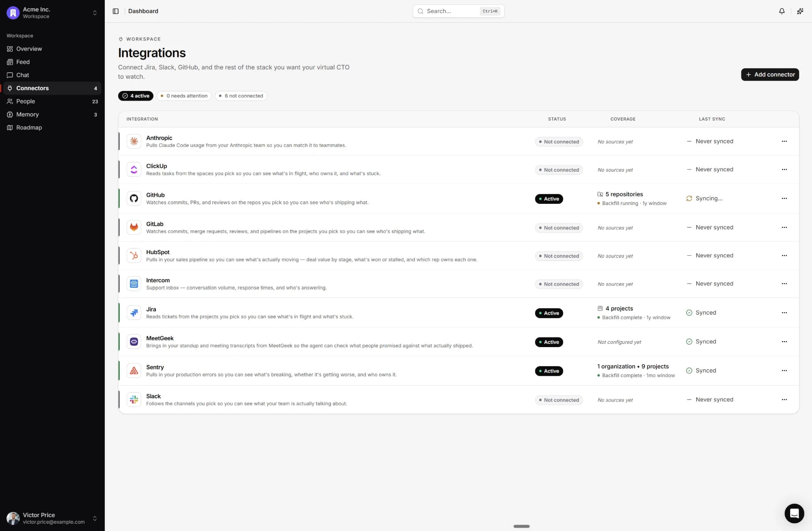Screen dimensions: 812x531
Task: Click the Coverage column header
Action: coord(623,119)
